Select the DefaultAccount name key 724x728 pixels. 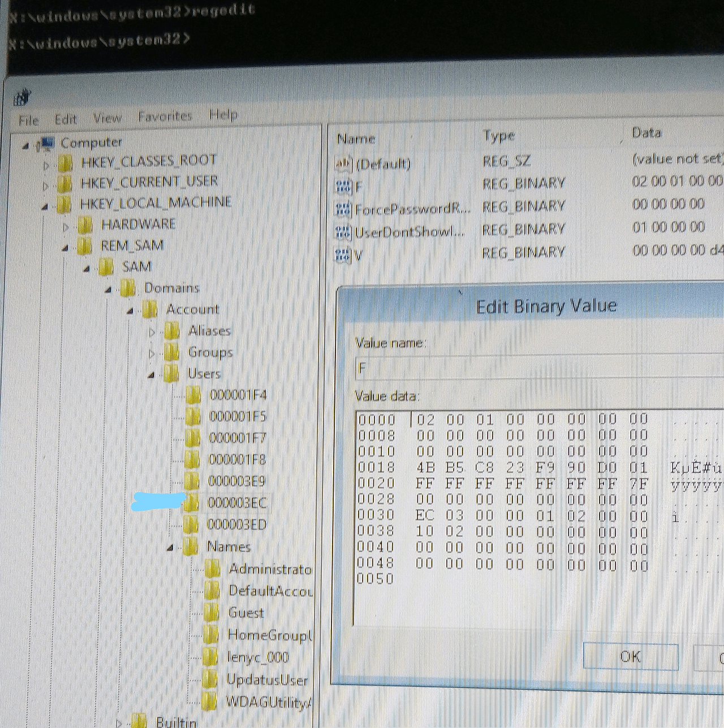click(270, 591)
